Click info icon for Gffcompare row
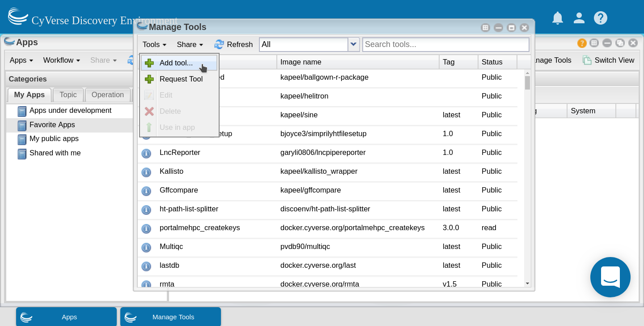Viewport: 644px width, 326px height. (146, 191)
